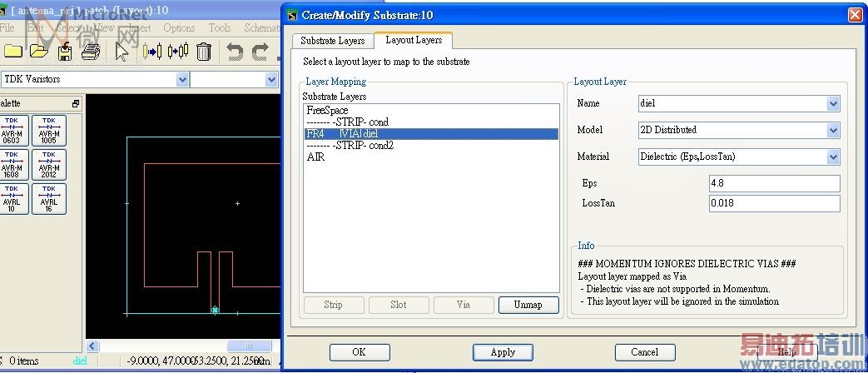
Task: Open a design with open-folder icon
Action: coord(39,52)
